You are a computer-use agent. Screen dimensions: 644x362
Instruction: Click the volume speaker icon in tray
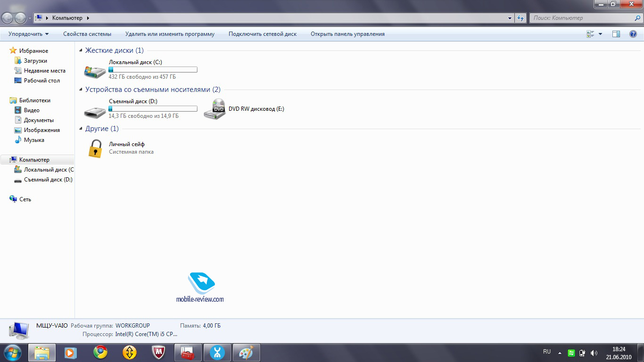point(594,353)
